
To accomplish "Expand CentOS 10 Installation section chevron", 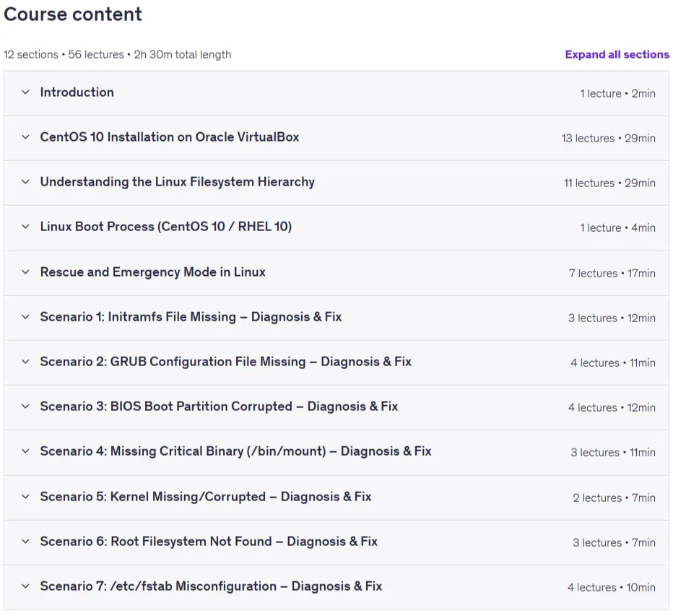I will point(26,137).
